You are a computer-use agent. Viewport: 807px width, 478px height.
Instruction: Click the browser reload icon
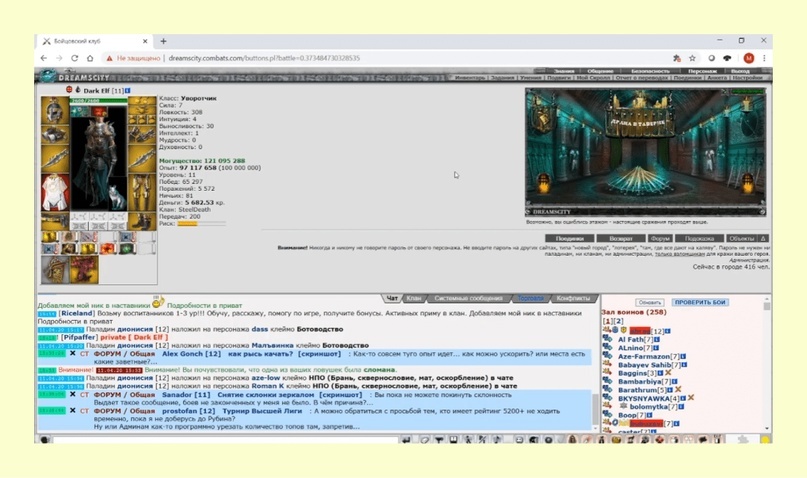click(75, 58)
